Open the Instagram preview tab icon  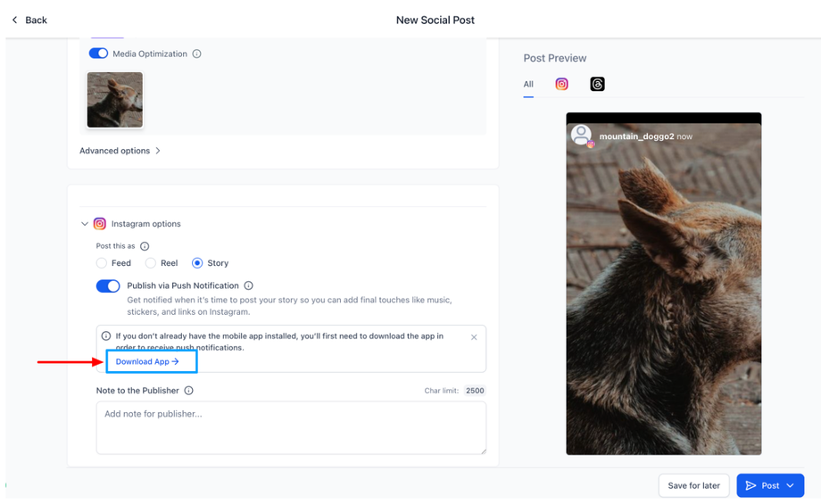[561, 84]
